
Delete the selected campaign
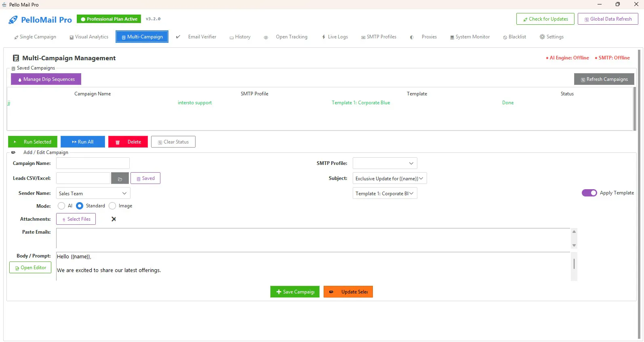point(128,142)
